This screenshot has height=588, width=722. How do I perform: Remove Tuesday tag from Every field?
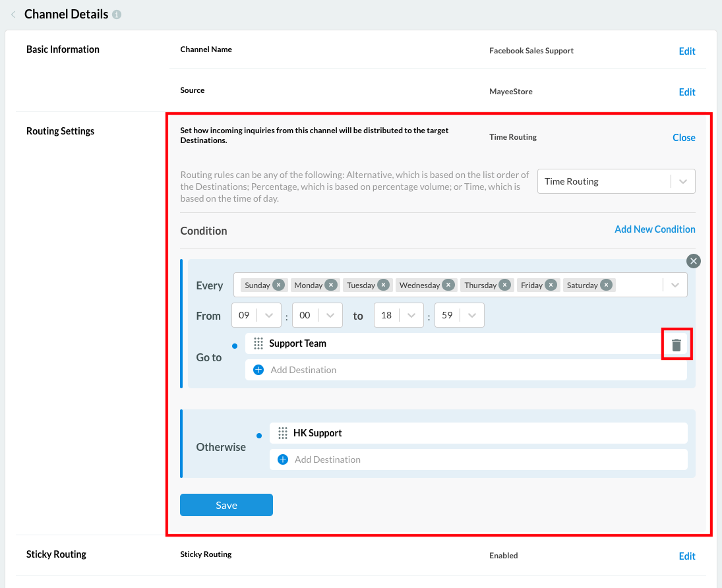coord(383,285)
